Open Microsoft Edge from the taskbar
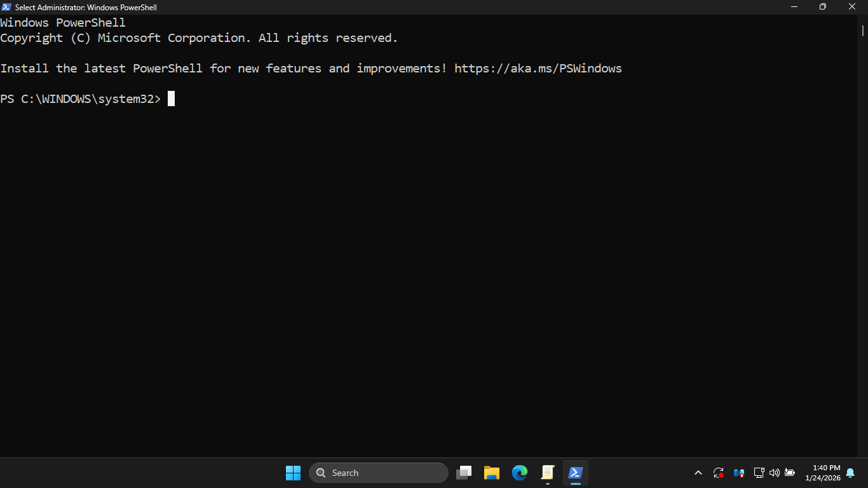The width and height of the screenshot is (868, 488). (x=520, y=473)
